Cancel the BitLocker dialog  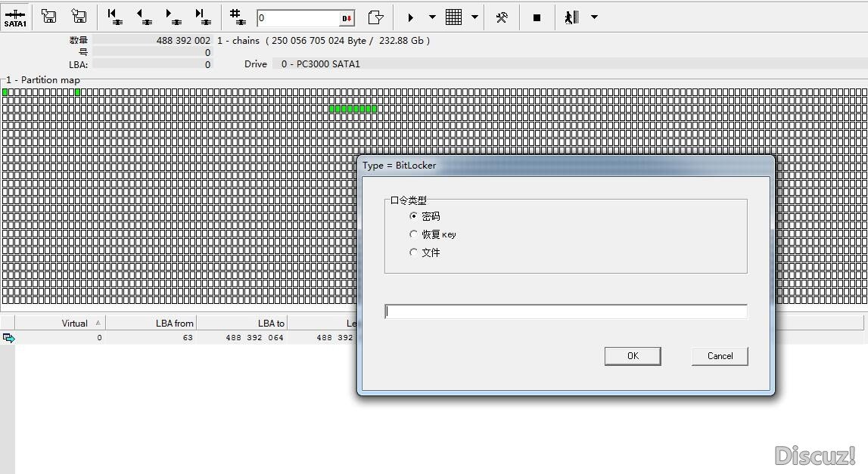click(x=720, y=356)
